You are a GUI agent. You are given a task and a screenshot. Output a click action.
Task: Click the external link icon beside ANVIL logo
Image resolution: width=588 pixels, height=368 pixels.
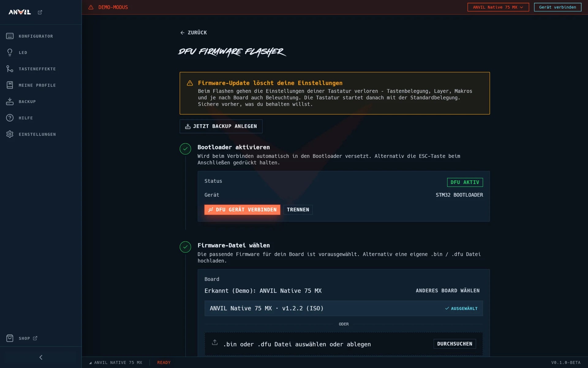pos(40,12)
